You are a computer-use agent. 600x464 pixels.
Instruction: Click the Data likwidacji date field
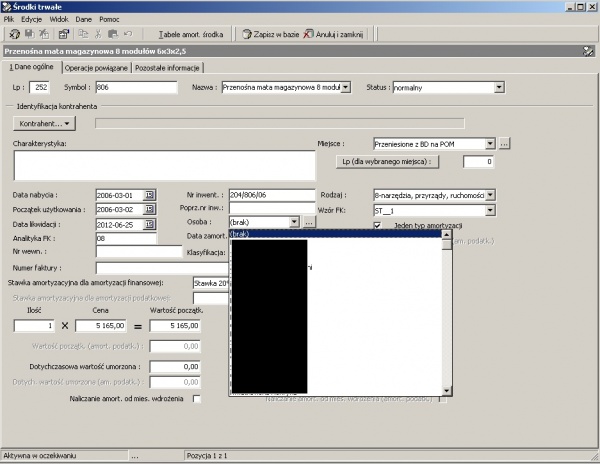point(119,225)
